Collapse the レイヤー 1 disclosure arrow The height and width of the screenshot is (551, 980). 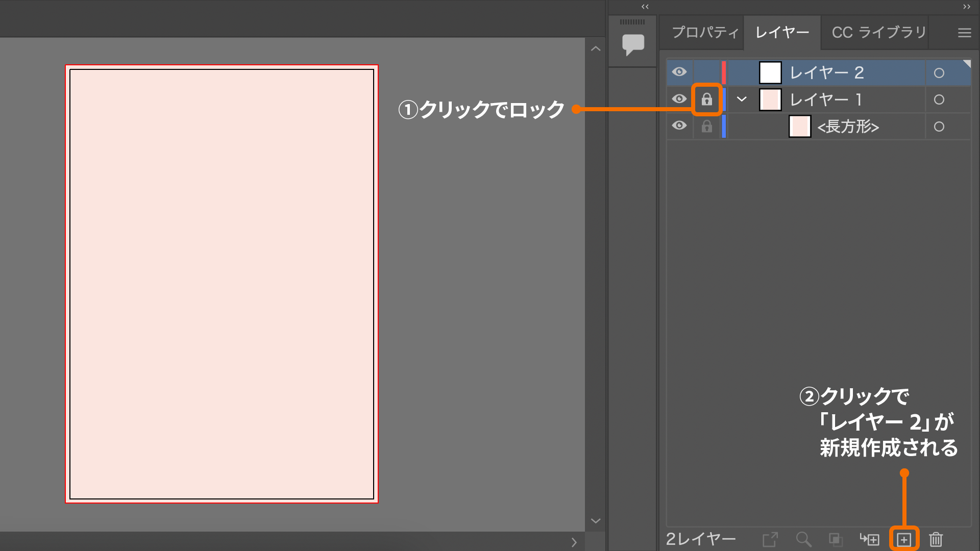pos(742,99)
